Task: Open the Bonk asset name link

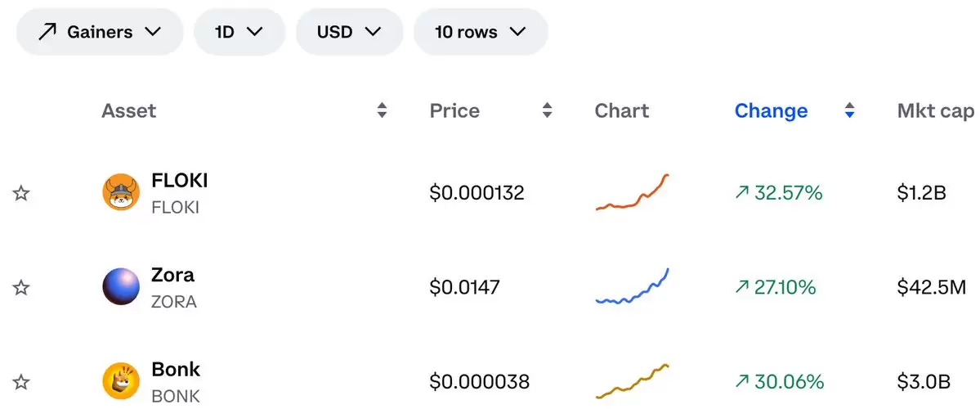Action: pyautogui.click(x=176, y=369)
